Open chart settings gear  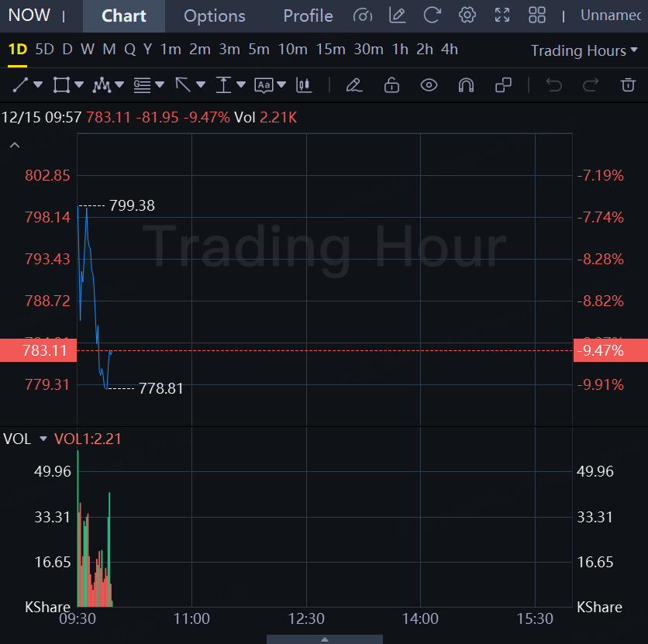[x=467, y=15]
